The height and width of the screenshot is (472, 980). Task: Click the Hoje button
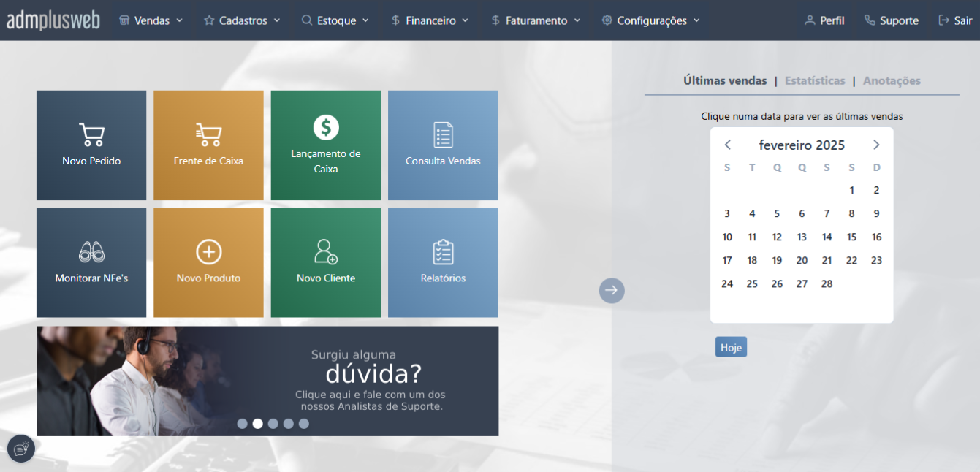731,347
